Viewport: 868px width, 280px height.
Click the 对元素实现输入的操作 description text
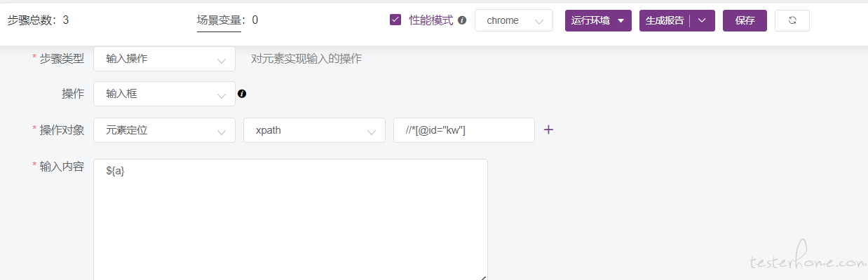(306, 59)
